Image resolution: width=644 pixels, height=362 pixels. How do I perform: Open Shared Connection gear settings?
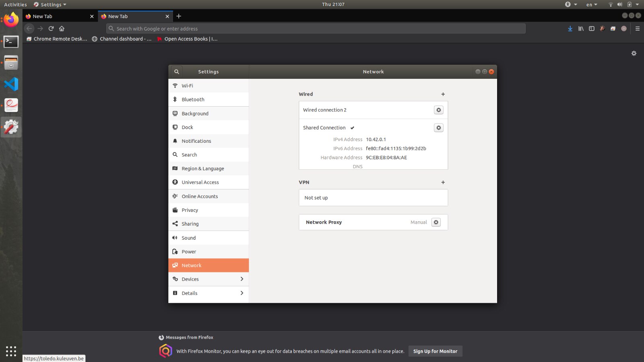[x=439, y=128]
